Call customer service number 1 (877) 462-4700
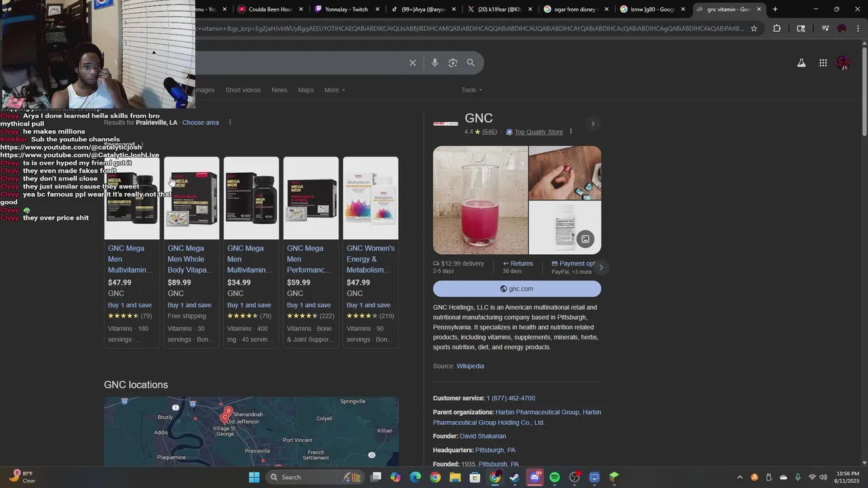This screenshot has width=868, height=488. 511,399
